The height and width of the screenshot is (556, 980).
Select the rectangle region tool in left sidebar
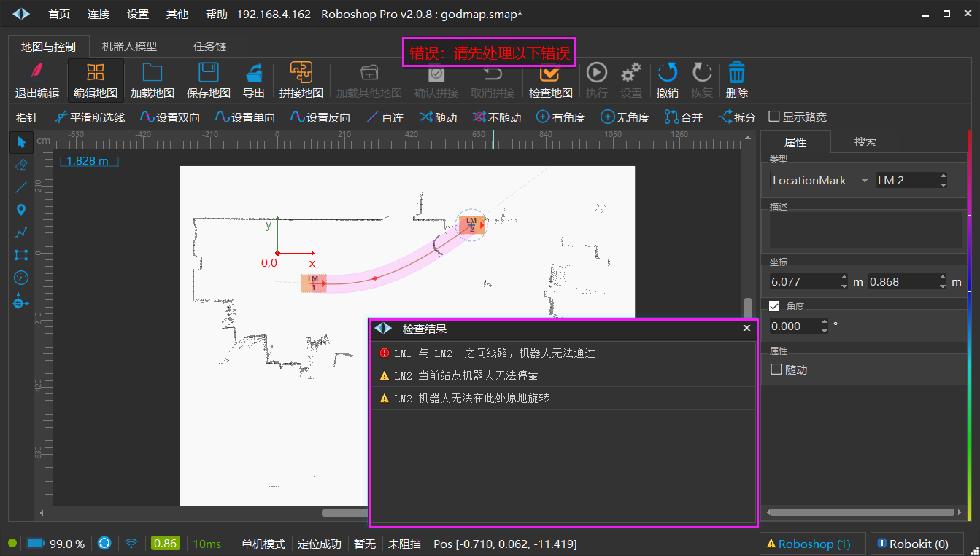[x=21, y=255]
